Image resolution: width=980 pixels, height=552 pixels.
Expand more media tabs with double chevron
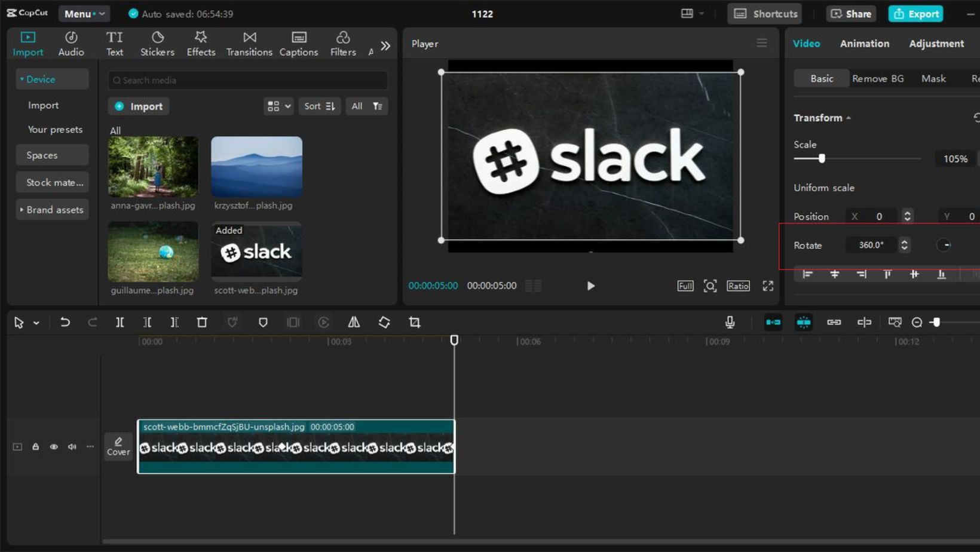tap(385, 45)
